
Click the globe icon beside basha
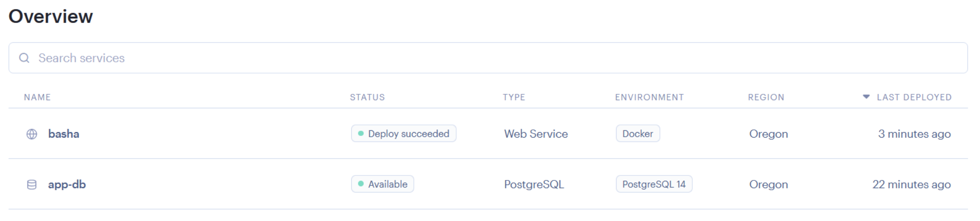pos(32,134)
